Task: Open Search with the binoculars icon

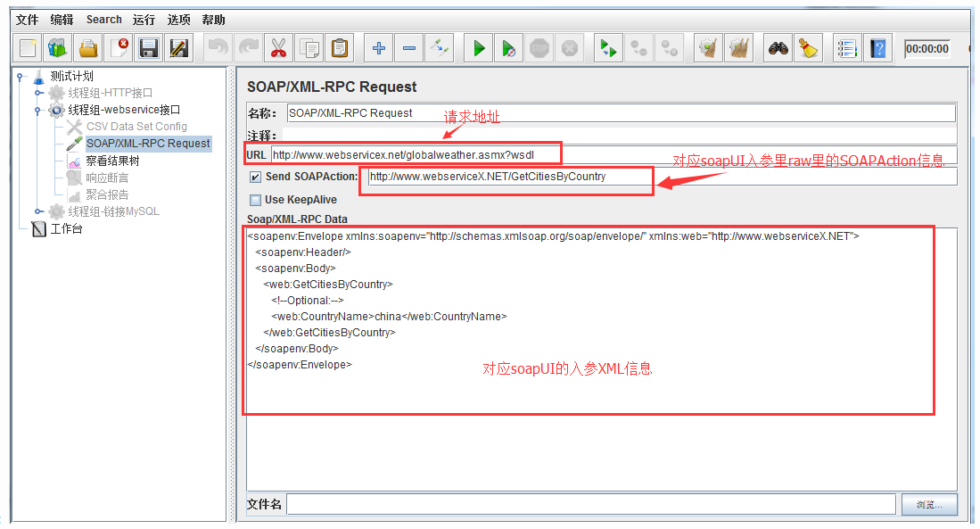Action: 778,48
